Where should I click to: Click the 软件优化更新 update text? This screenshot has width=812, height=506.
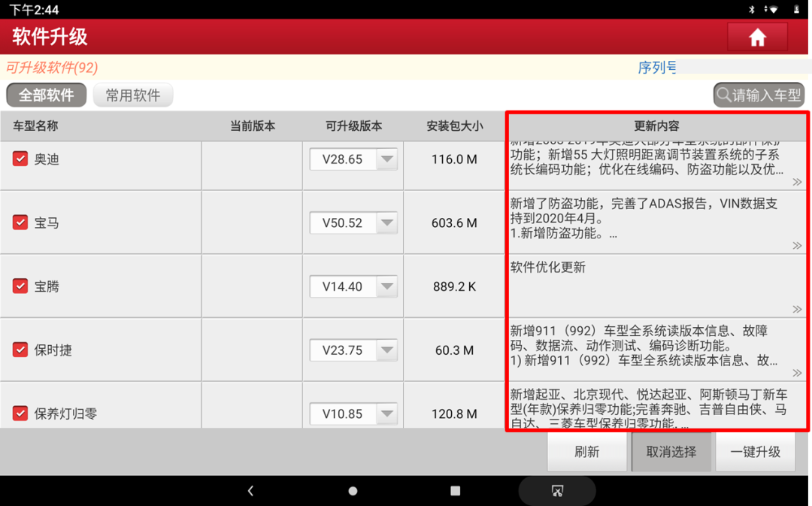[548, 267]
